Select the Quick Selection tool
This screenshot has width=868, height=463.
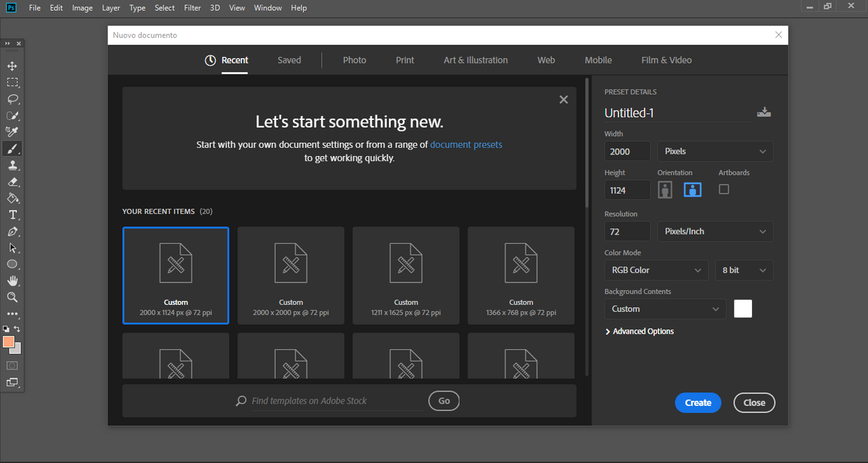coord(12,115)
